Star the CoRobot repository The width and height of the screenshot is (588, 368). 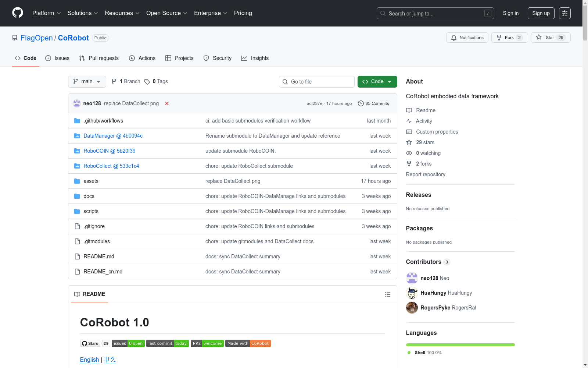click(x=551, y=38)
